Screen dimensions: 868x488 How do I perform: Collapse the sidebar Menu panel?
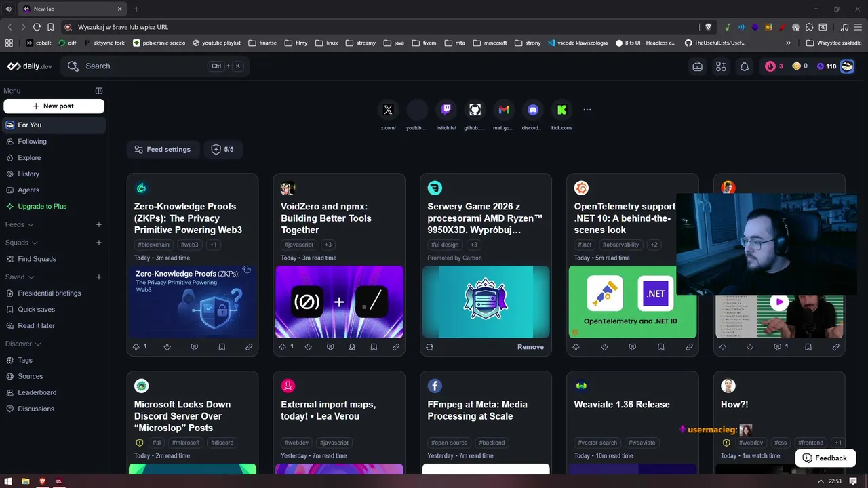(x=99, y=91)
